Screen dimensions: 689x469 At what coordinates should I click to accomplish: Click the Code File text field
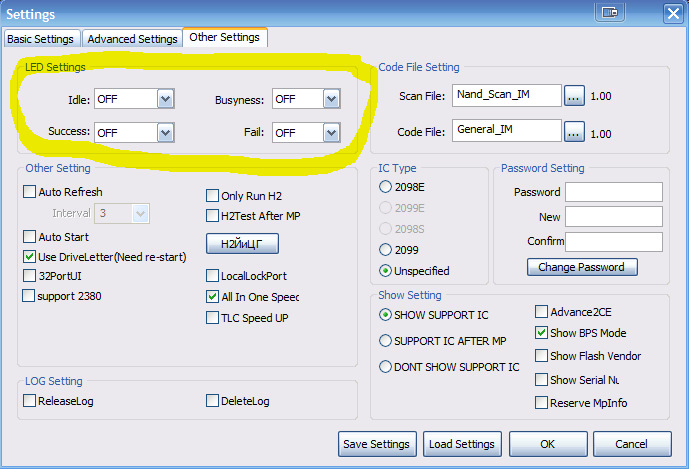pyautogui.click(x=507, y=131)
